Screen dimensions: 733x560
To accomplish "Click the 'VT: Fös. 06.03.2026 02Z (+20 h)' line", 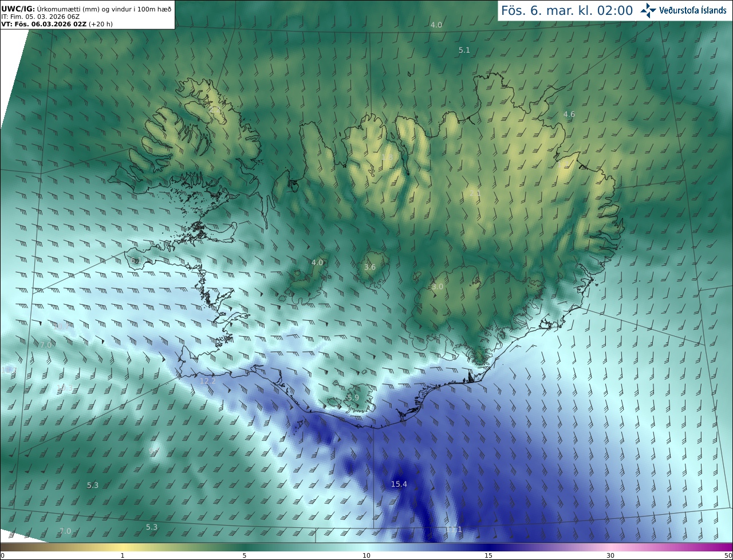I will coord(57,24).
